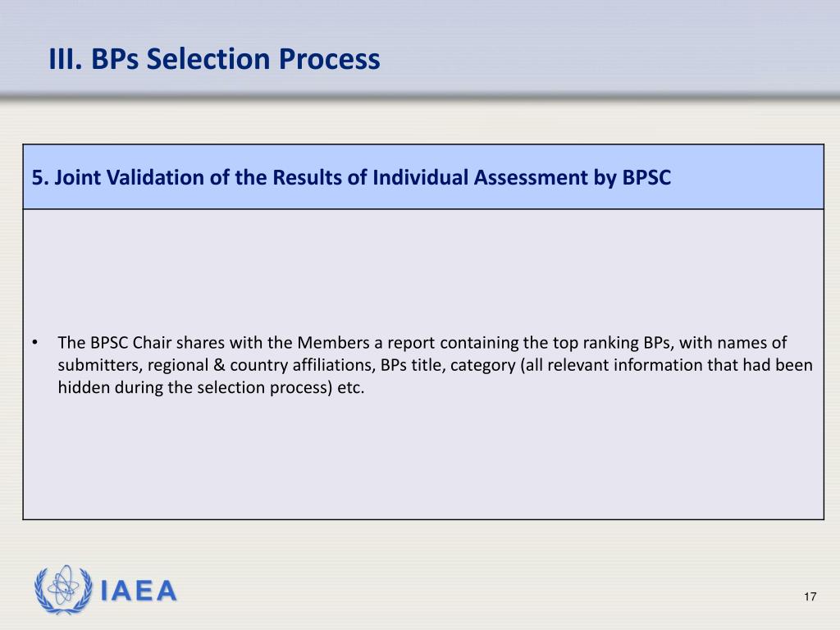Select the Joint Validation heading text

351,177
